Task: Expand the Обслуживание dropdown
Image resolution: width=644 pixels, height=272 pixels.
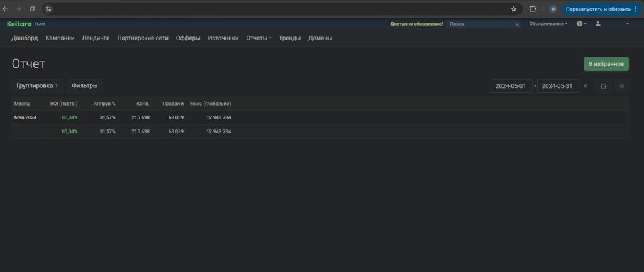Action: pyautogui.click(x=548, y=24)
